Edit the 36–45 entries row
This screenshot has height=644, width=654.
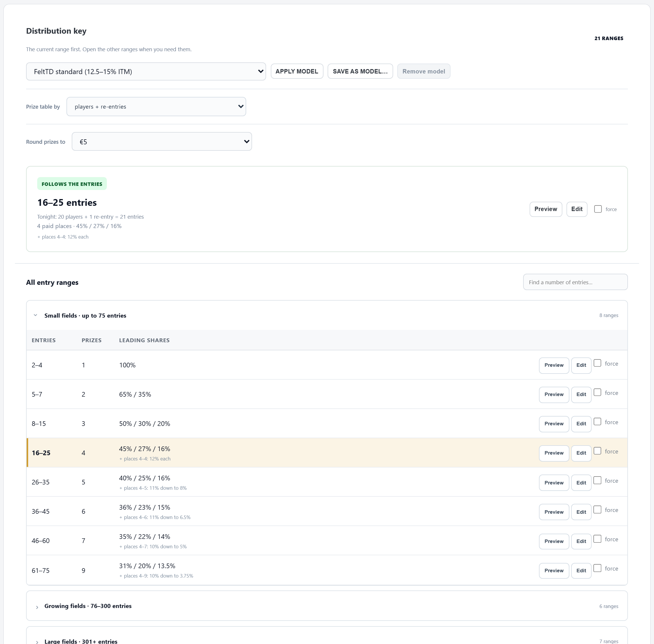pos(581,512)
